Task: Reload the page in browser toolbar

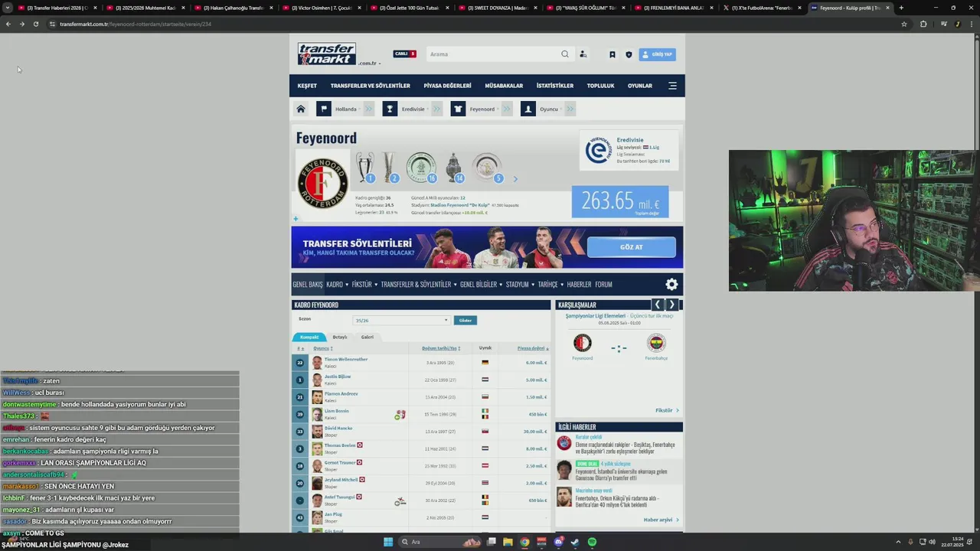Action: [x=35, y=24]
